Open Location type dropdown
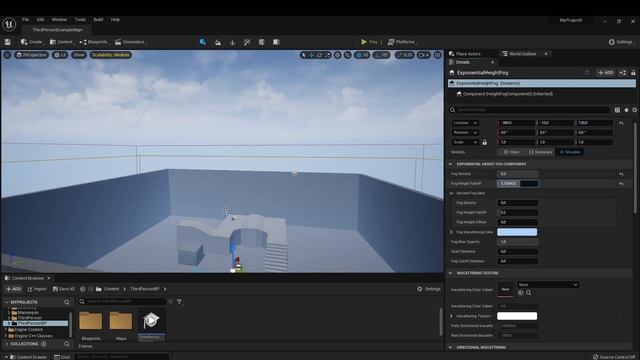640x360 pixels. point(465,123)
